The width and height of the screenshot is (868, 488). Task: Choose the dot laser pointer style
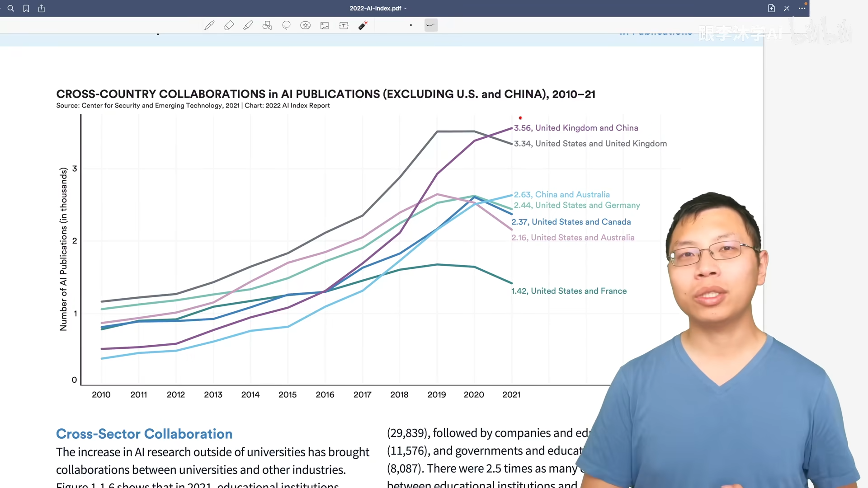click(411, 25)
